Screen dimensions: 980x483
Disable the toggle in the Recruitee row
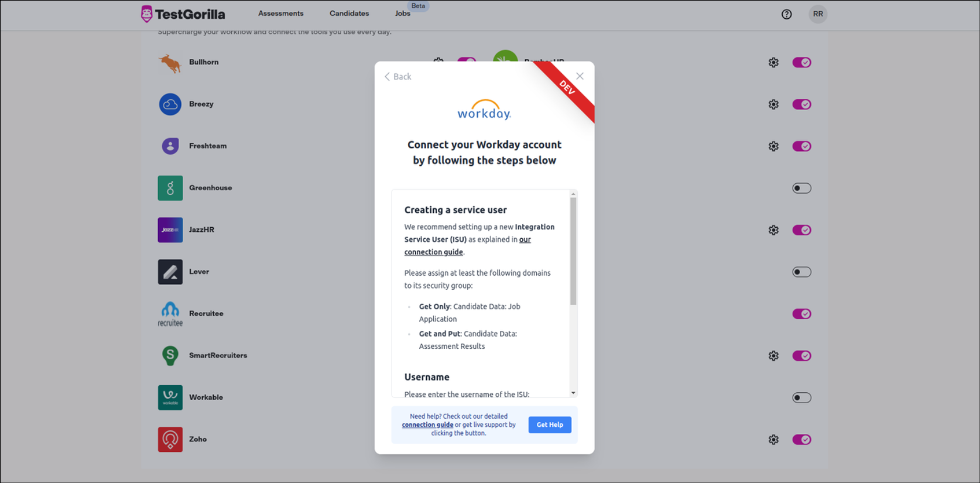(x=801, y=314)
